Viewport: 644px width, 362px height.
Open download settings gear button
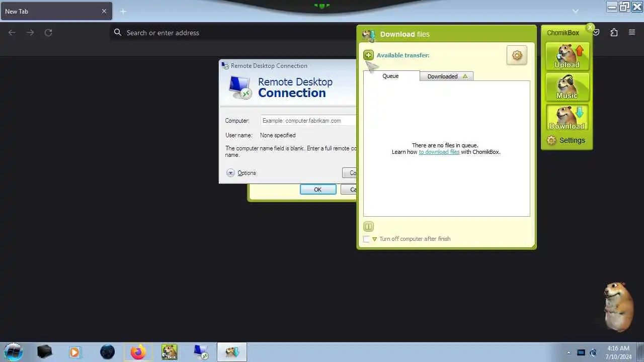[x=517, y=55]
